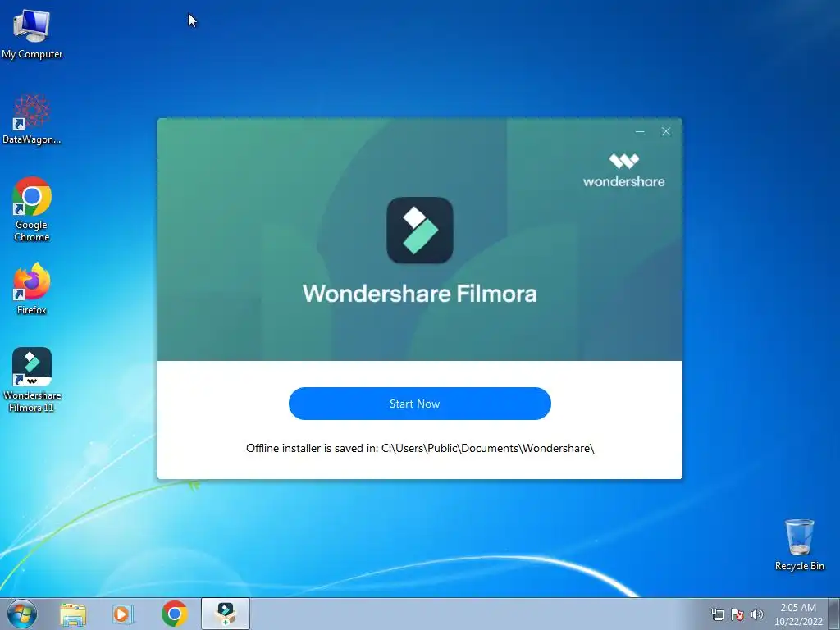840x630 pixels.
Task: Open the Windows Start menu
Action: pyautogui.click(x=21, y=614)
